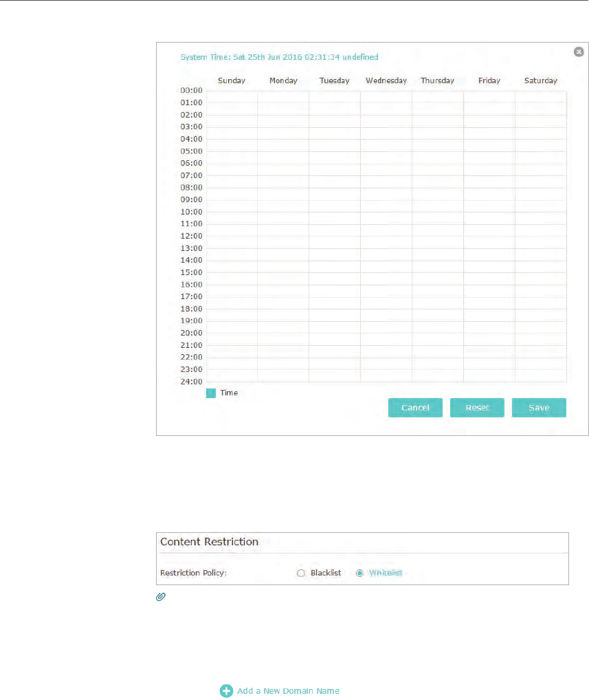Click the Restriction Policy label
The image size is (589, 700).
coord(193,573)
